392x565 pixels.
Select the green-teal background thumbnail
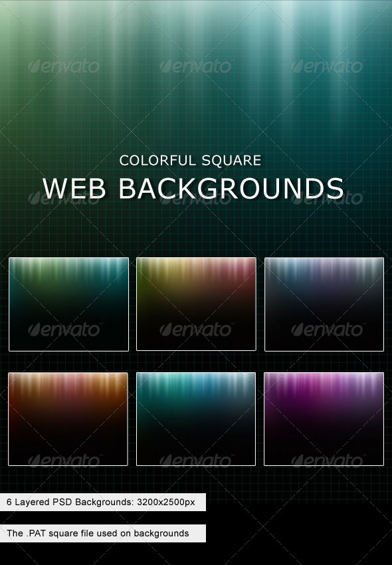click(x=68, y=304)
